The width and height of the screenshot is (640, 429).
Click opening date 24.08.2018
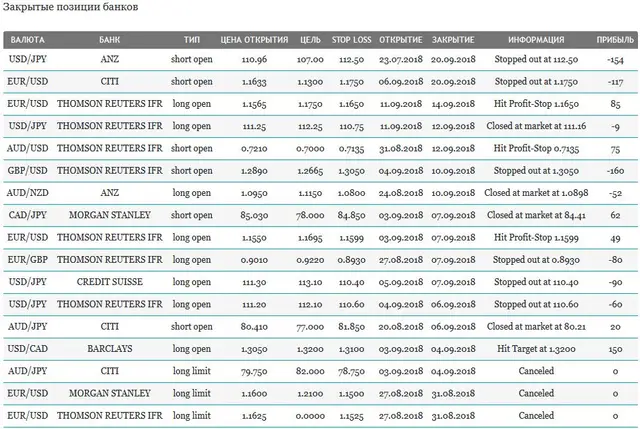[401, 193]
